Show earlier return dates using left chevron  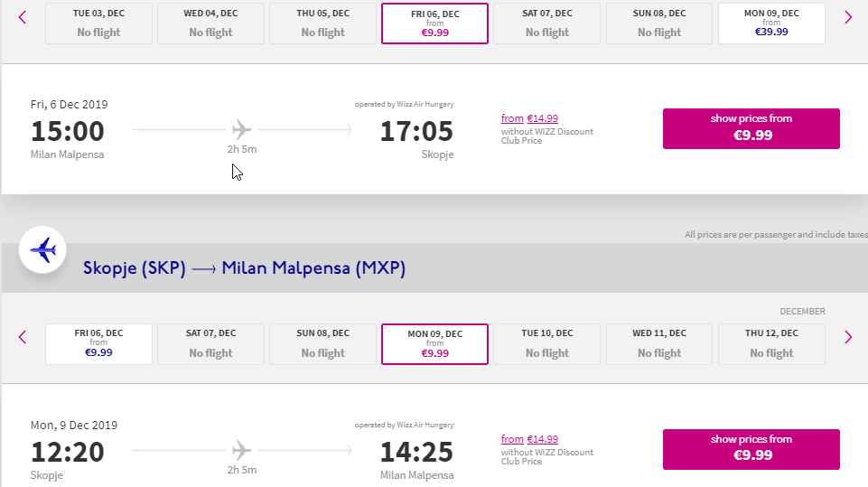(23, 337)
